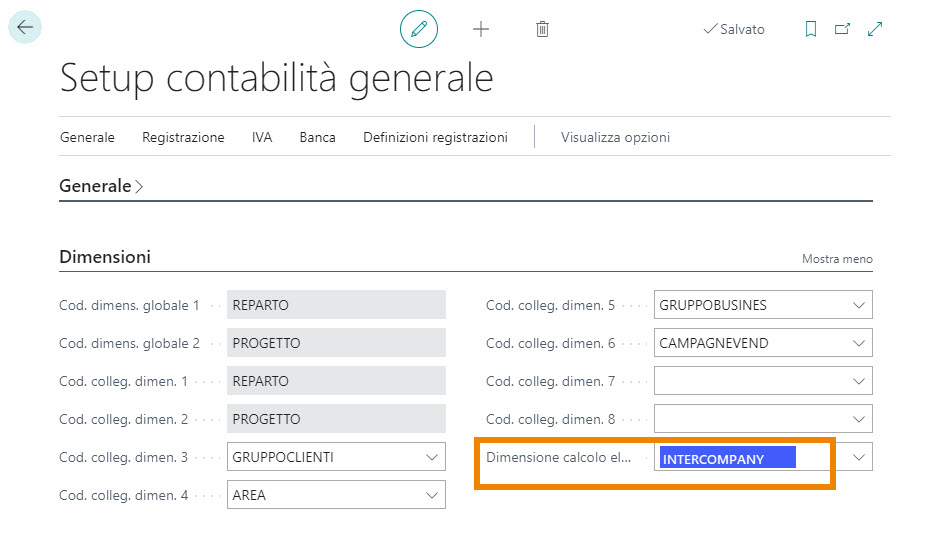Screen dimensions: 935x534
Task: Click the back arrow button
Action: (x=25, y=28)
